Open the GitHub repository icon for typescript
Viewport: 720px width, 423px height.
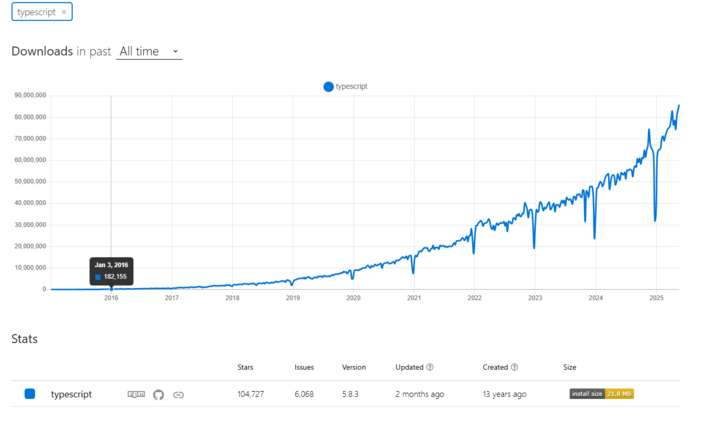click(158, 395)
